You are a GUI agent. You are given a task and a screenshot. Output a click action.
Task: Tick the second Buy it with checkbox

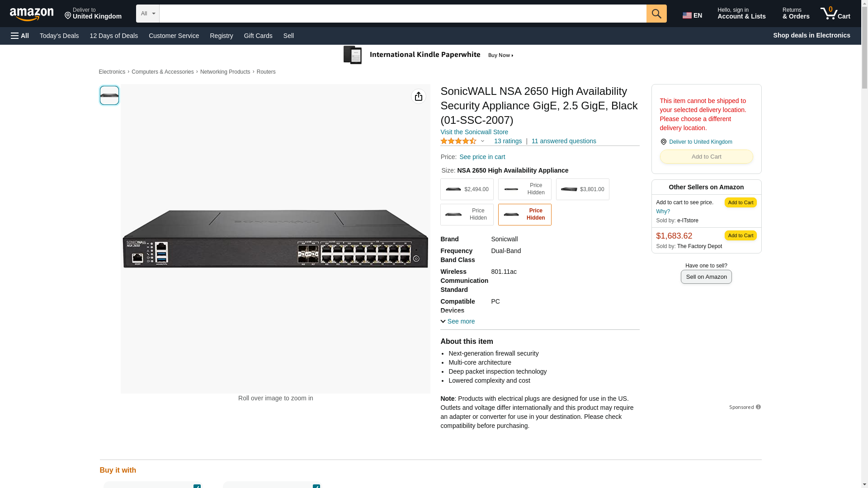point(316,486)
